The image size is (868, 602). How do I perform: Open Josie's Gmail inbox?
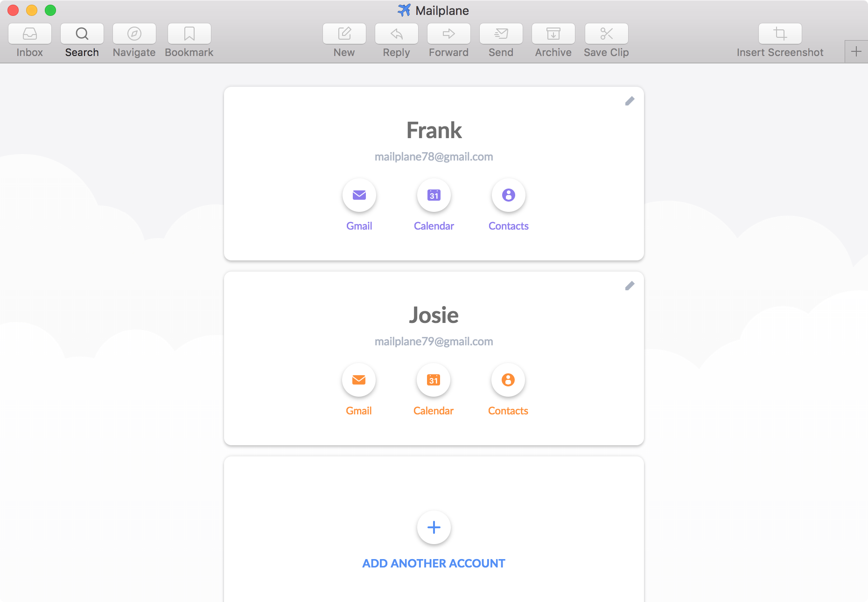pyautogui.click(x=359, y=380)
